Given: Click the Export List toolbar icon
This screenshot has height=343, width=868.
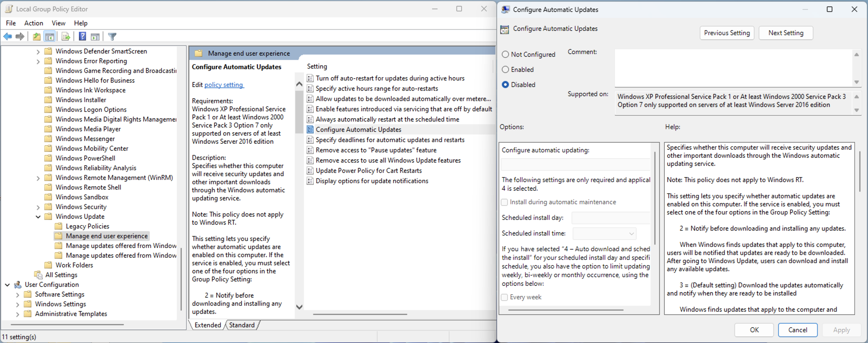Looking at the screenshot, I should (66, 36).
